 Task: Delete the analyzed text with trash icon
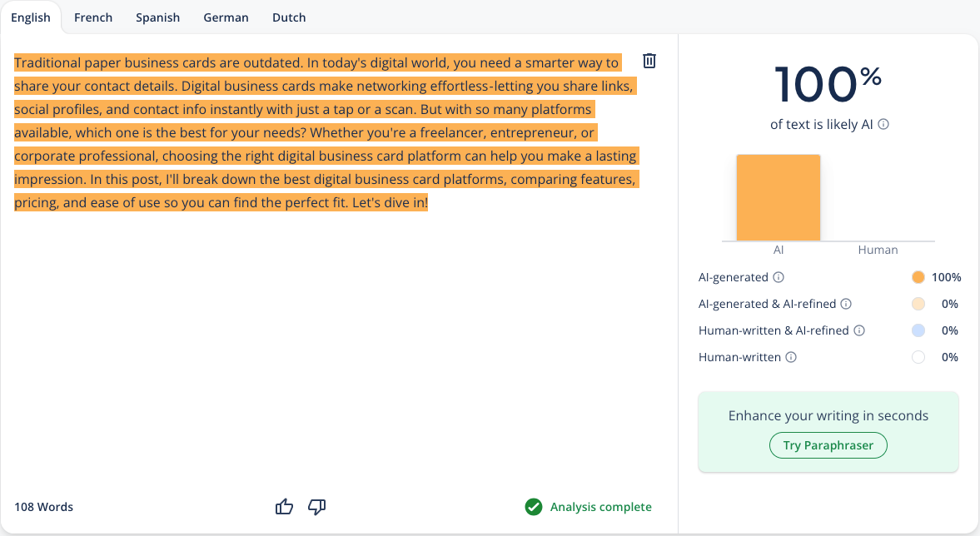(649, 61)
